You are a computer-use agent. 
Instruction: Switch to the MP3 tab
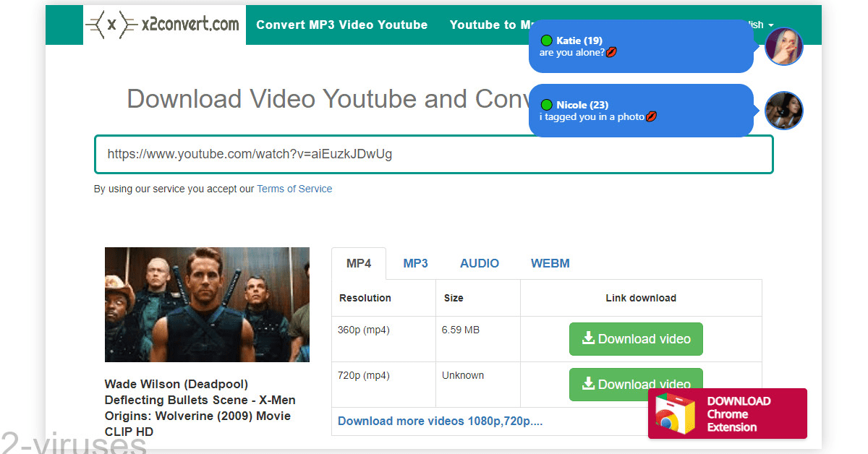415,263
